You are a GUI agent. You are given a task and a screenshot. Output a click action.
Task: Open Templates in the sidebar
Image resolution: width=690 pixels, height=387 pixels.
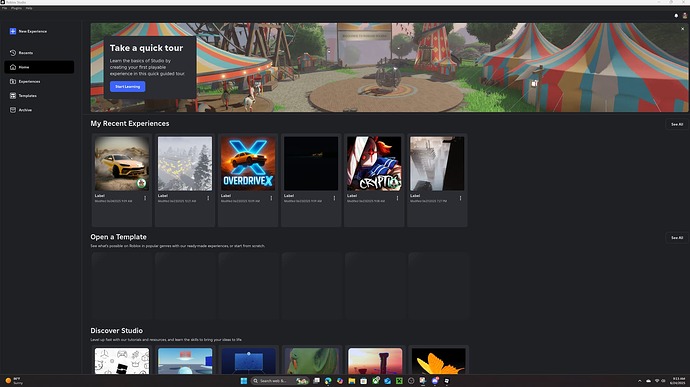pos(40,96)
